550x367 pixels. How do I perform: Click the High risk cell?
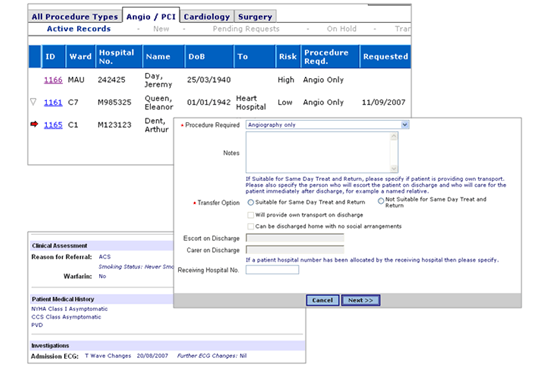(286, 80)
